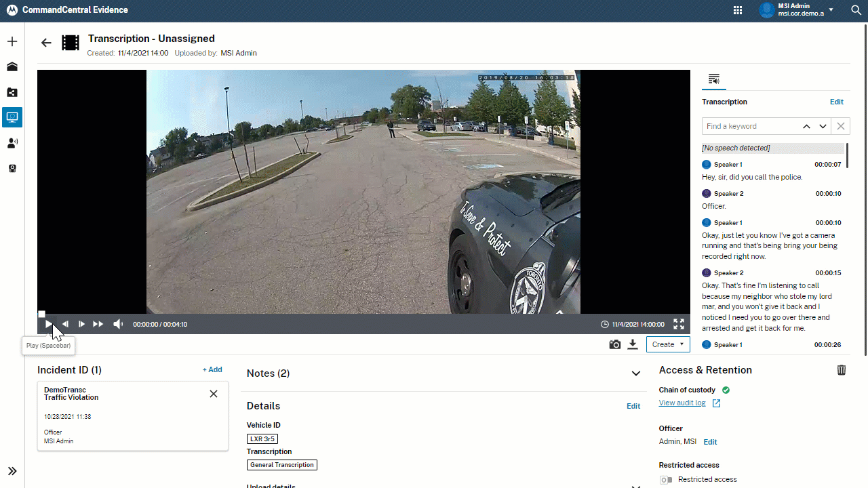Take a snapshot with the camera icon
Viewport: 868px width, 488px height.
coord(614,344)
